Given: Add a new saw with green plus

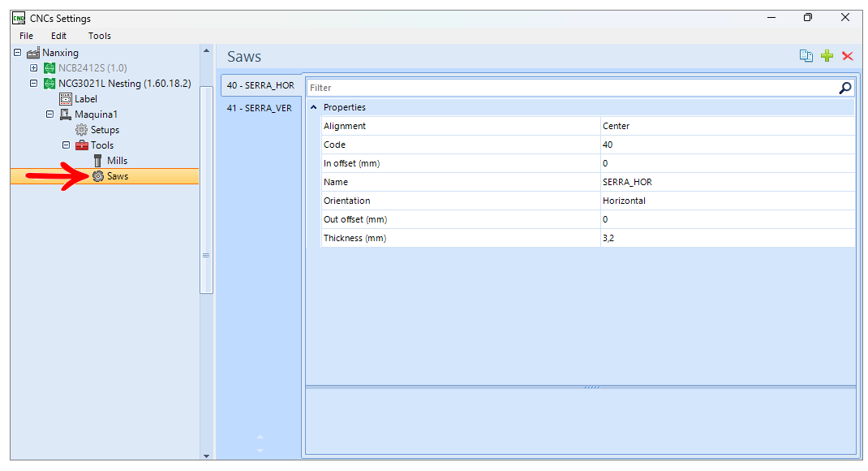Looking at the screenshot, I should 827,56.
